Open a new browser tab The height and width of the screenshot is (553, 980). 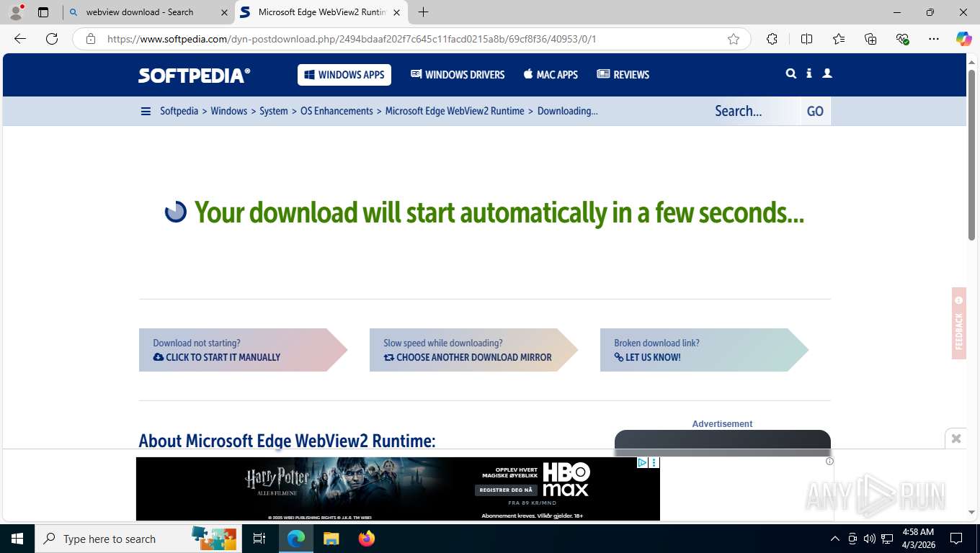(x=423, y=12)
